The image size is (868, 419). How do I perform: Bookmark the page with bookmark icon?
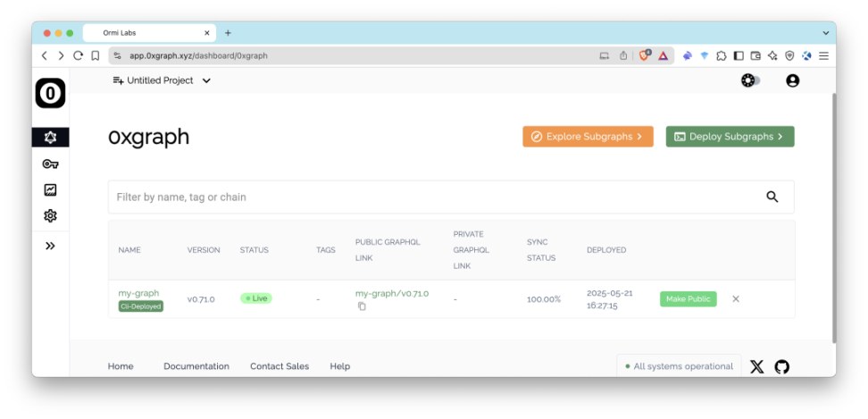click(x=96, y=55)
